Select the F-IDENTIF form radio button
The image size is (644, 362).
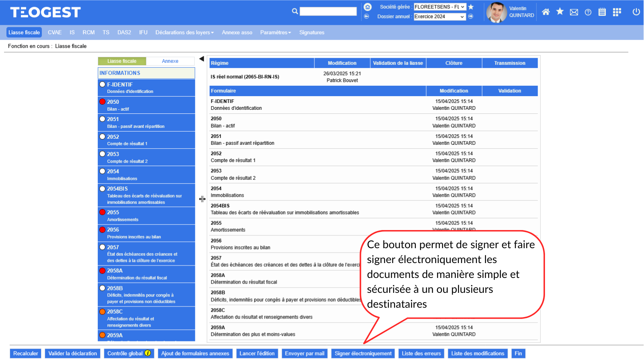[103, 84]
